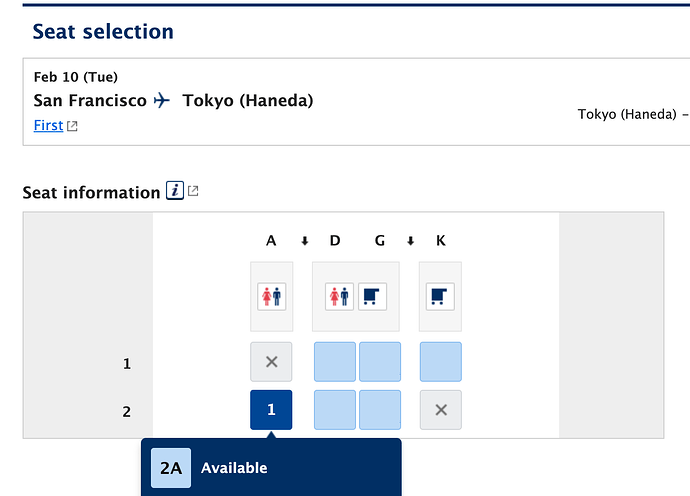This screenshot has height=496, width=690.
Task: Click the unavailable seat 2K
Action: pos(440,410)
